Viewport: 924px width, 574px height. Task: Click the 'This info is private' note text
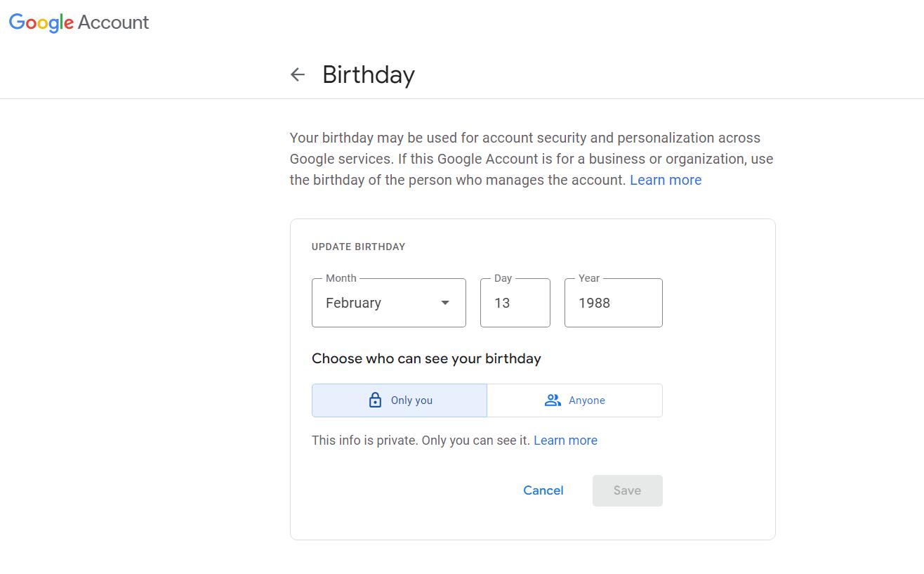[420, 441]
